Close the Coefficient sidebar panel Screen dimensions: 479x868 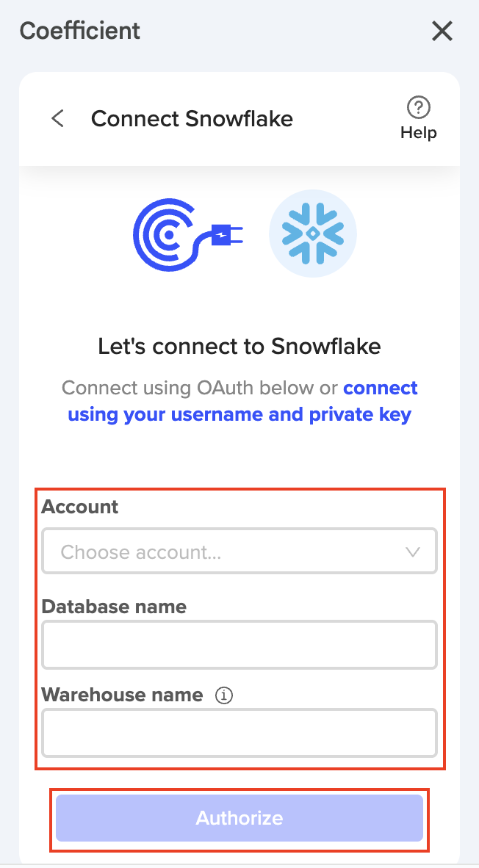point(442,32)
